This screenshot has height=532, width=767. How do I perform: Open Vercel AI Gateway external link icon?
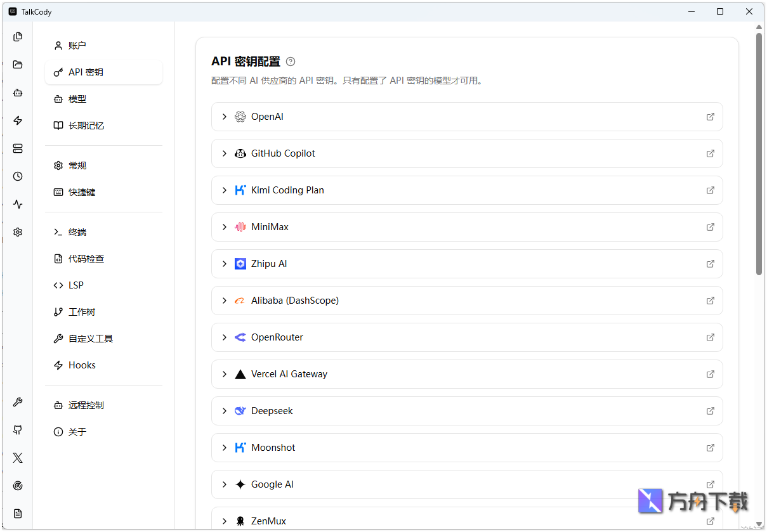point(711,374)
